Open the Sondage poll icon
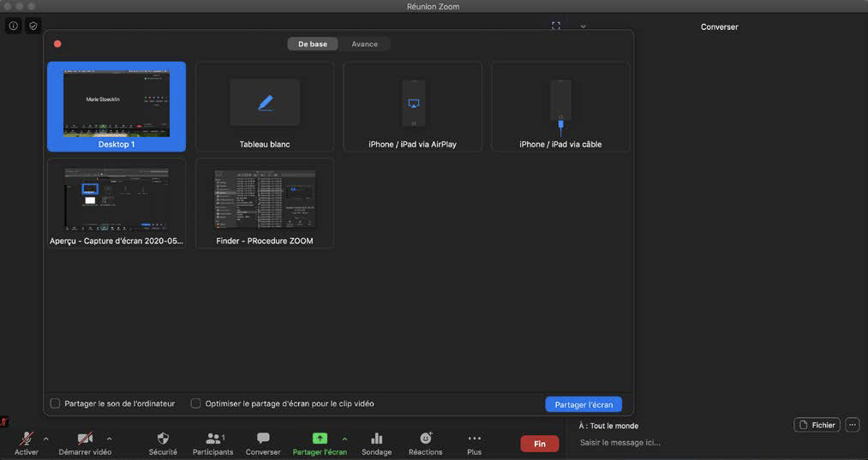The width and height of the screenshot is (868, 460). 376,439
